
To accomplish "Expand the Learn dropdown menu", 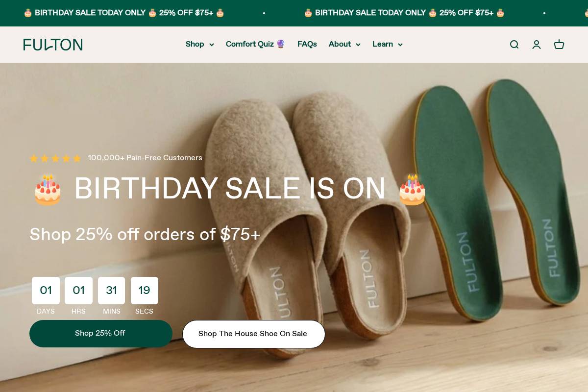I will [x=387, y=45].
